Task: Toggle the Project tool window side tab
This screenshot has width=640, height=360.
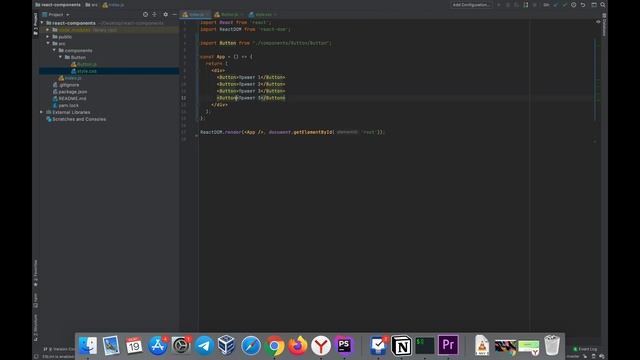Action: coord(36,24)
